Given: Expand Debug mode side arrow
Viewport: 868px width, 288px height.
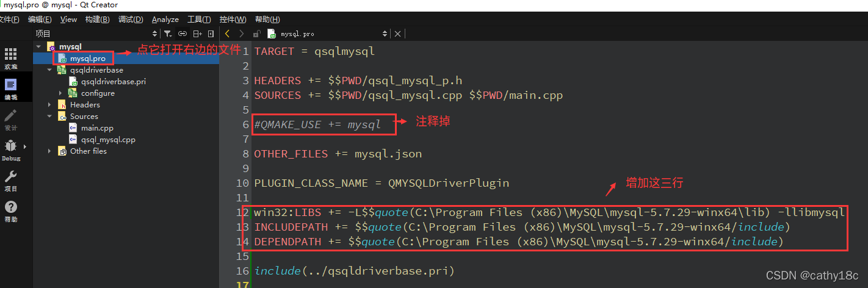Looking at the screenshot, I should click(25, 146).
